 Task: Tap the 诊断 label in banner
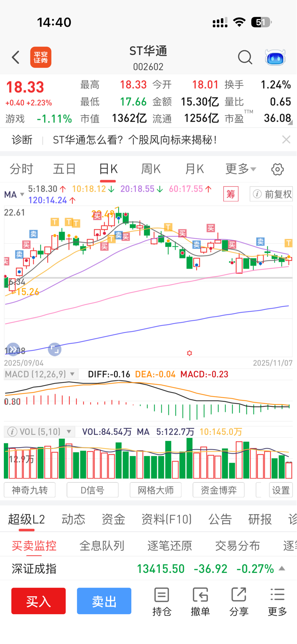point(22,140)
